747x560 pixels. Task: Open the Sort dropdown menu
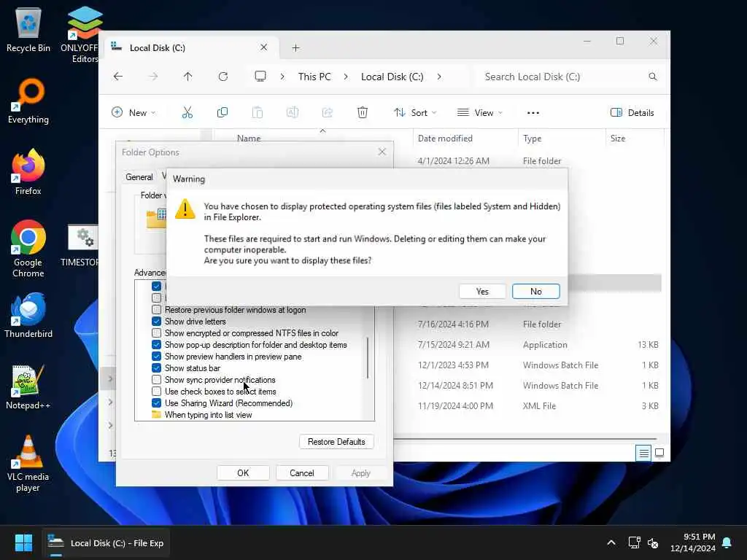pyautogui.click(x=415, y=113)
